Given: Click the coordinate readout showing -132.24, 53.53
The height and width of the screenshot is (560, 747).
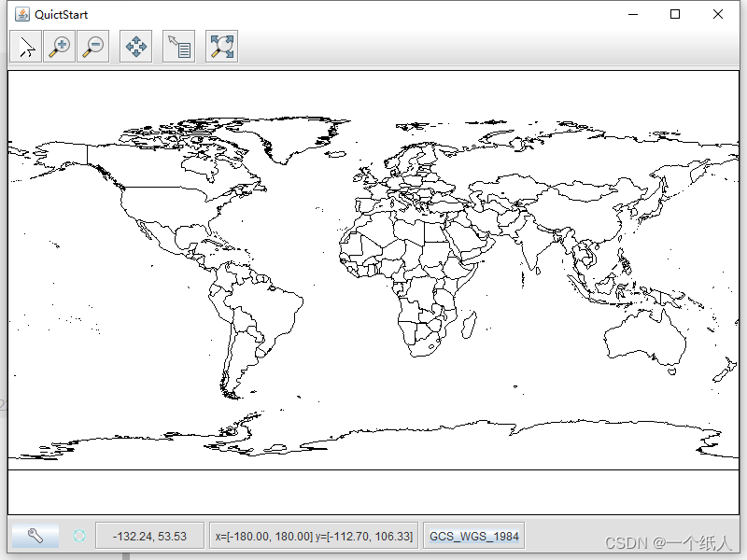Looking at the screenshot, I should click(149, 535).
